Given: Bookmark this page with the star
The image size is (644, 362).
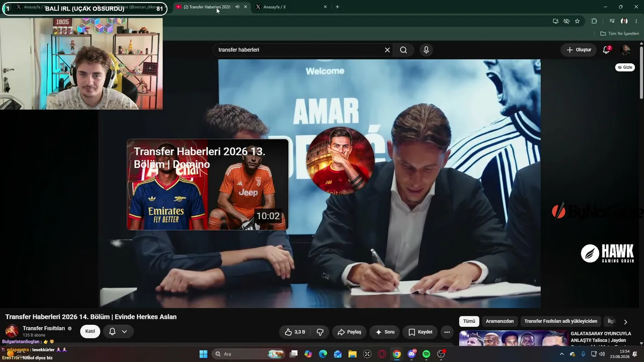Looking at the screenshot, I should coord(577,21).
